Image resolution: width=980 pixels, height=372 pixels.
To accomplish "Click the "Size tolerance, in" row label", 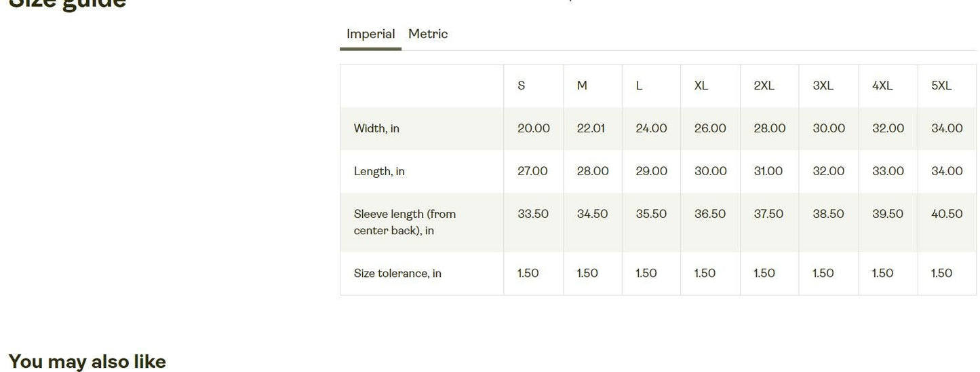I will coord(397,273).
